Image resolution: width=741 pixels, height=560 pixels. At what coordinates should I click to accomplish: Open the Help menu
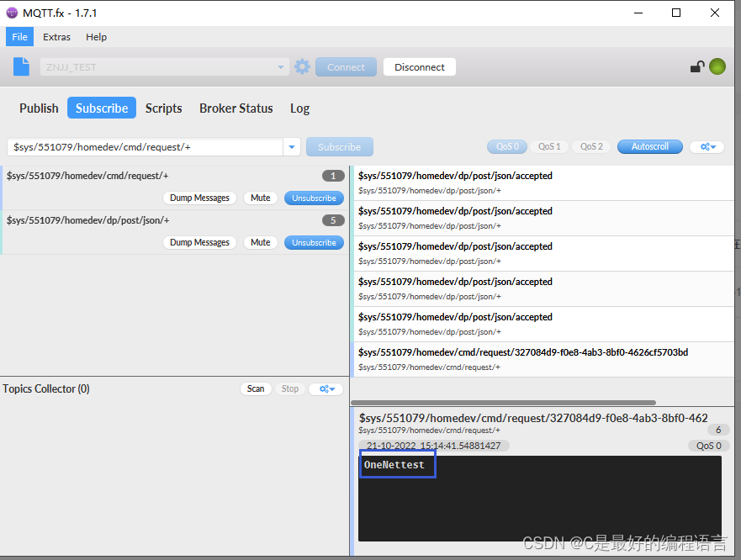(96, 37)
